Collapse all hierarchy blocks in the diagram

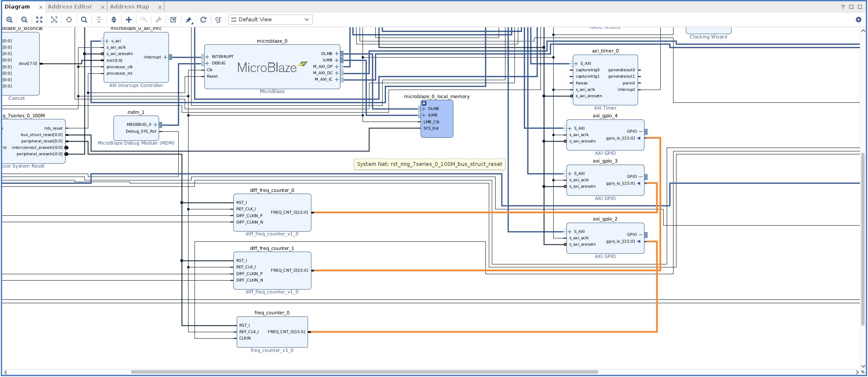point(99,20)
